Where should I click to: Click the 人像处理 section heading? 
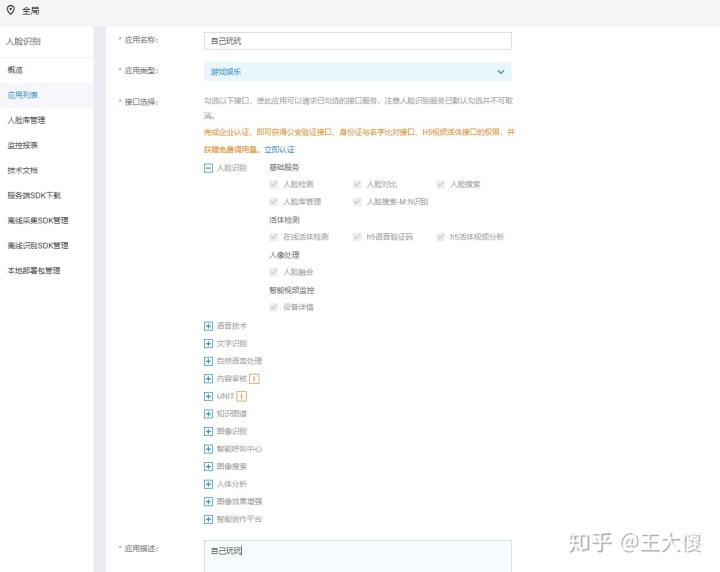point(284,255)
